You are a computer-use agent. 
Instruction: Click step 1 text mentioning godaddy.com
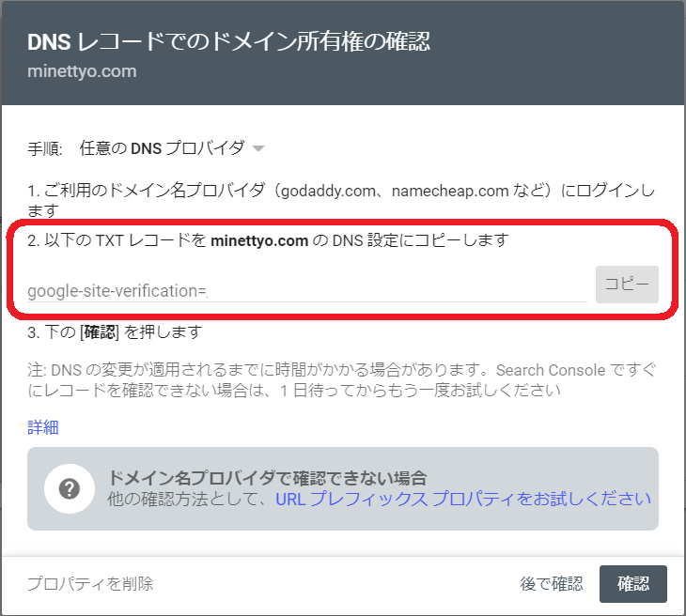(x=341, y=201)
